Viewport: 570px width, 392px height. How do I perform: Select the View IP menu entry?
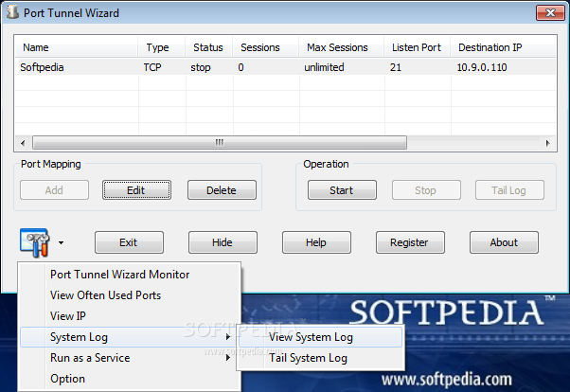pos(129,316)
